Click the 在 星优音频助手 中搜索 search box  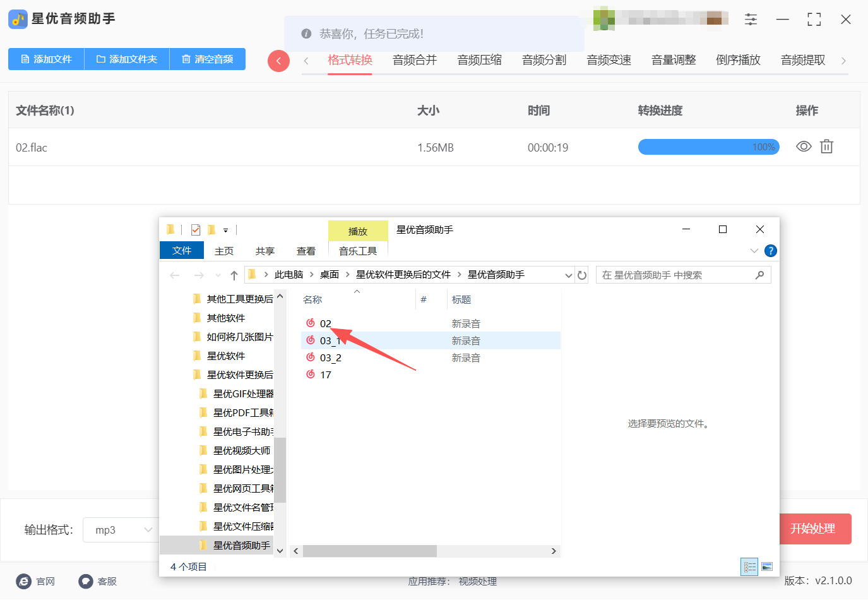pyautogui.click(x=675, y=275)
